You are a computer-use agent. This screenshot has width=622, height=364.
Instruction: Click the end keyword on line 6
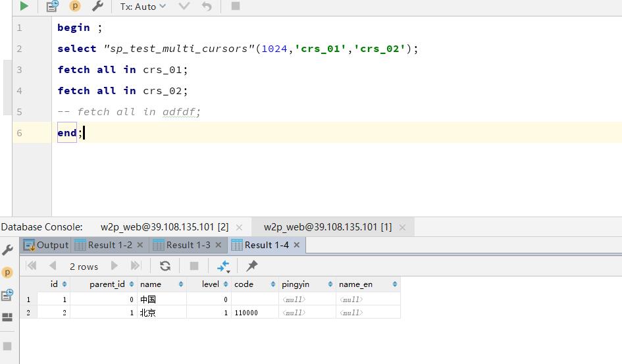pyautogui.click(x=66, y=133)
